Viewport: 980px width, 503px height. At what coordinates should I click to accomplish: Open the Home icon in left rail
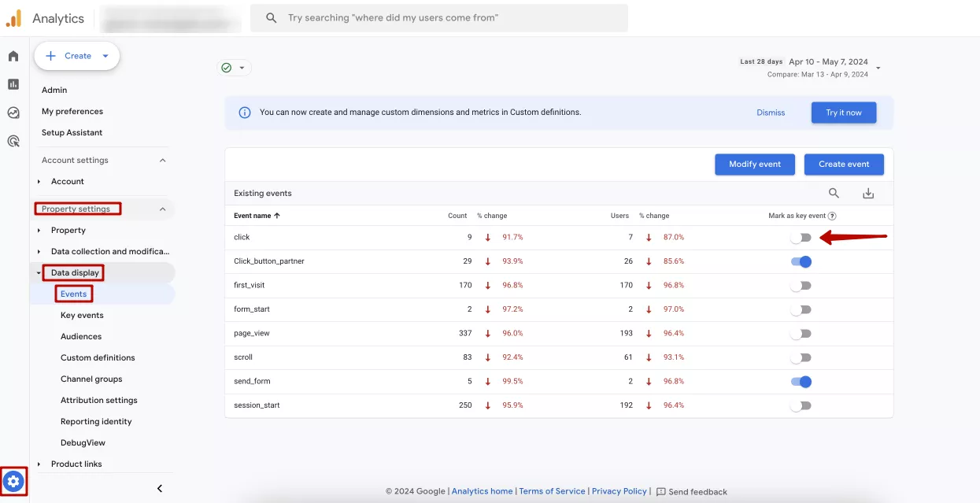(x=13, y=57)
